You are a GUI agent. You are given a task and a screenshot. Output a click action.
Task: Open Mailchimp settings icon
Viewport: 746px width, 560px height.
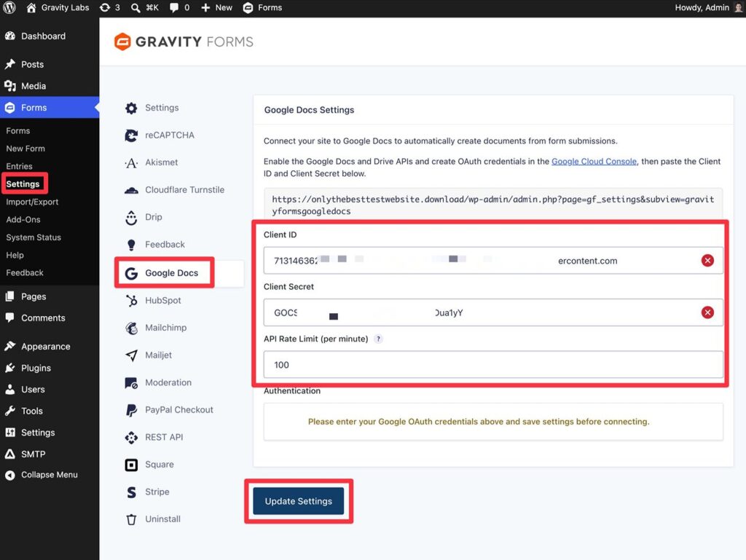131,328
